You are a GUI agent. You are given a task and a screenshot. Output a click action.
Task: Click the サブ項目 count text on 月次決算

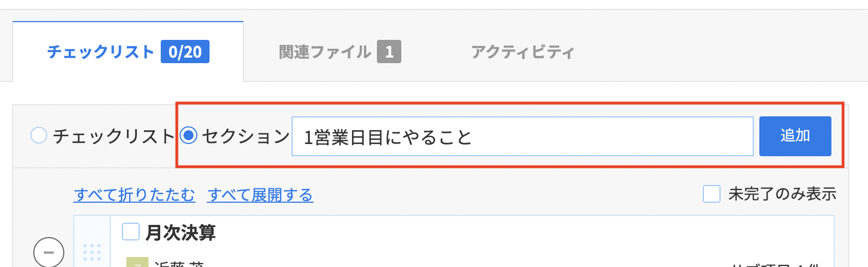click(x=783, y=264)
